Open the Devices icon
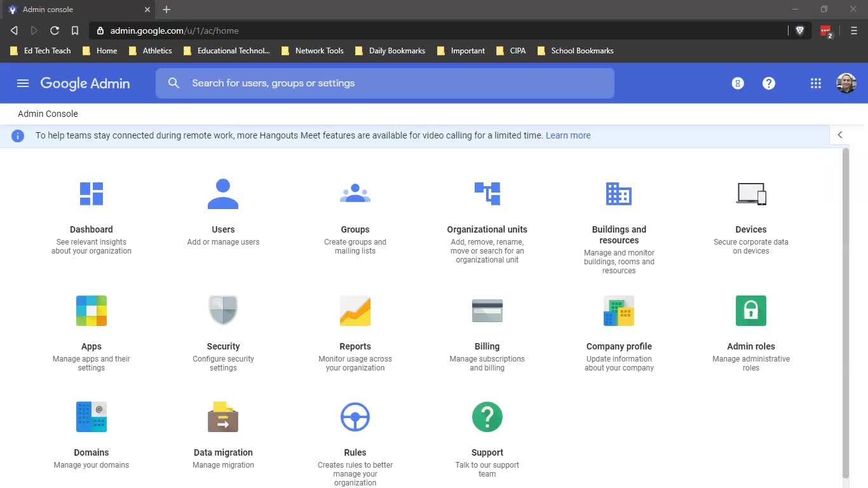This screenshot has height=488, width=868. pyautogui.click(x=751, y=194)
